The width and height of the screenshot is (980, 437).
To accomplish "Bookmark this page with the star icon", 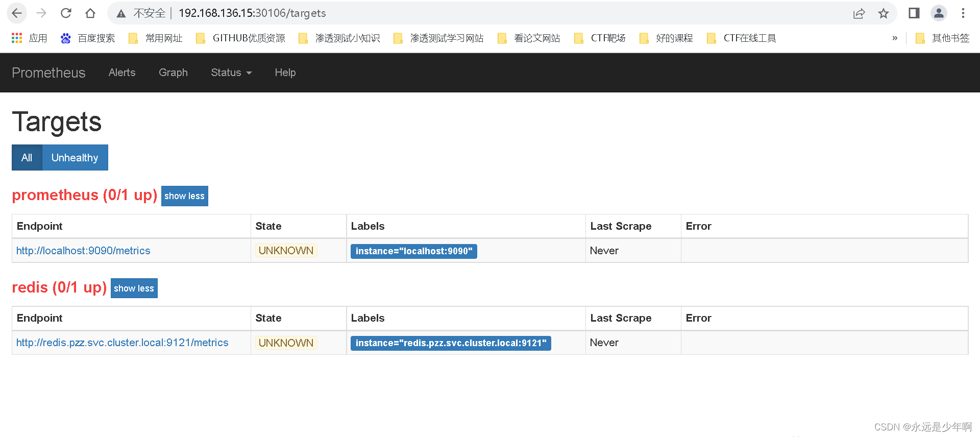I will click(884, 13).
